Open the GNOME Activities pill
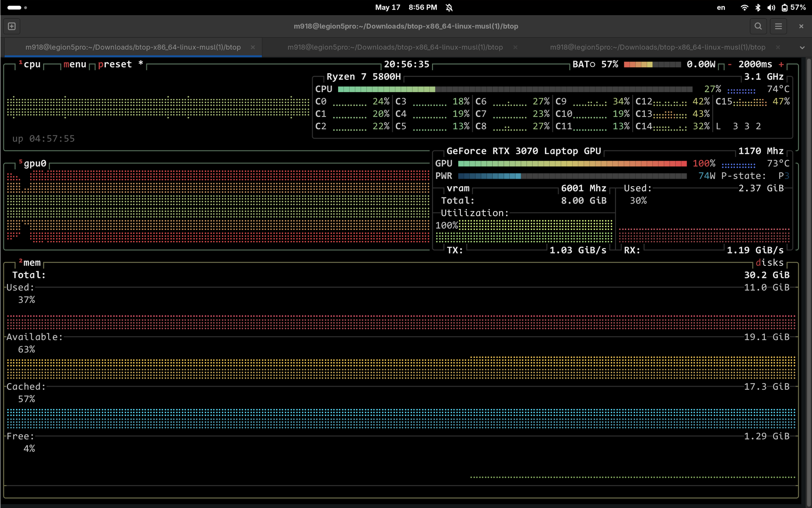This screenshot has height=508, width=812. coord(17,7)
